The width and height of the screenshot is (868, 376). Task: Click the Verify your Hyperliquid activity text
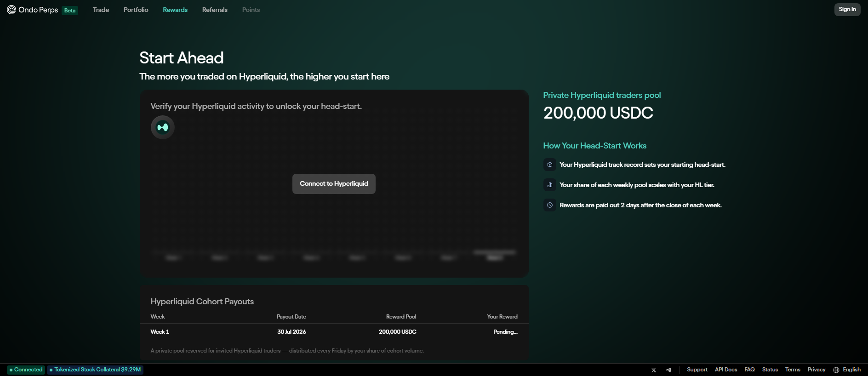(256, 106)
